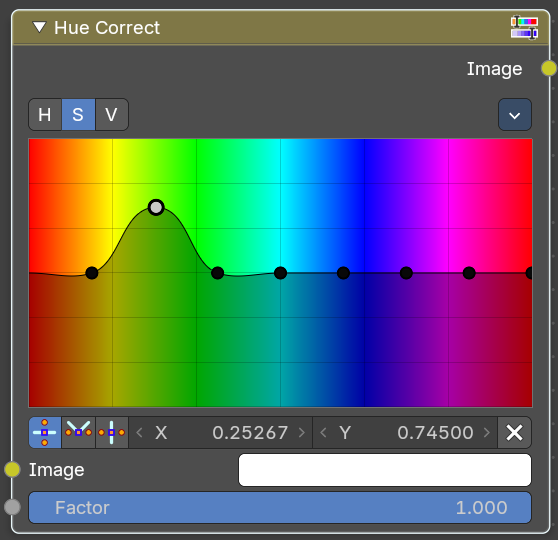Collapse the Hue Correct node
558x540 pixels.
pyautogui.click(x=39, y=27)
